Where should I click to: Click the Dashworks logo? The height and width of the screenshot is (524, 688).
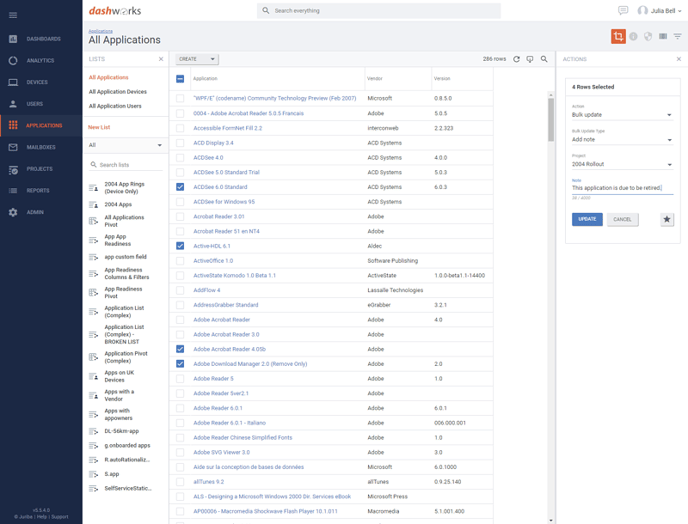click(115, 11)
